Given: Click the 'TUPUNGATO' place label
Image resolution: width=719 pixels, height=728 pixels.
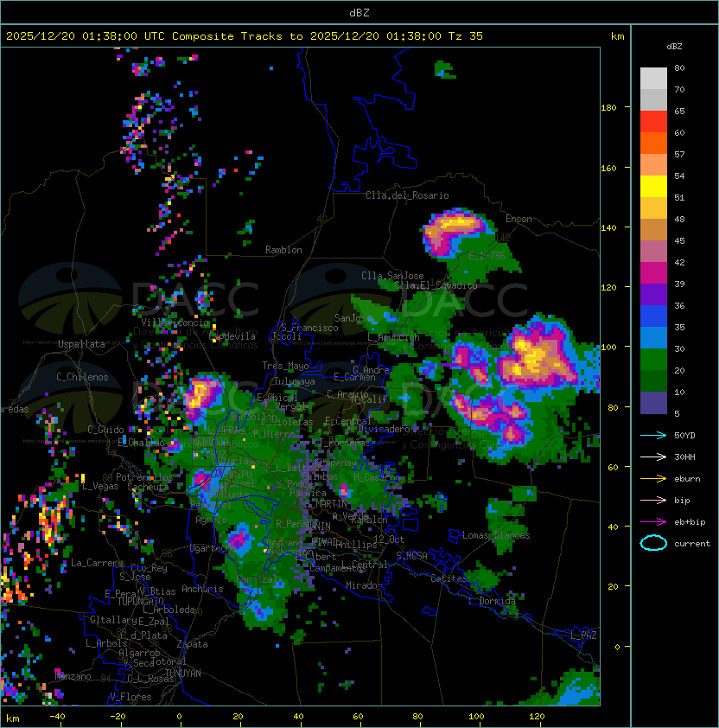Looking at the screenshot, I should (x=140, y=601).
